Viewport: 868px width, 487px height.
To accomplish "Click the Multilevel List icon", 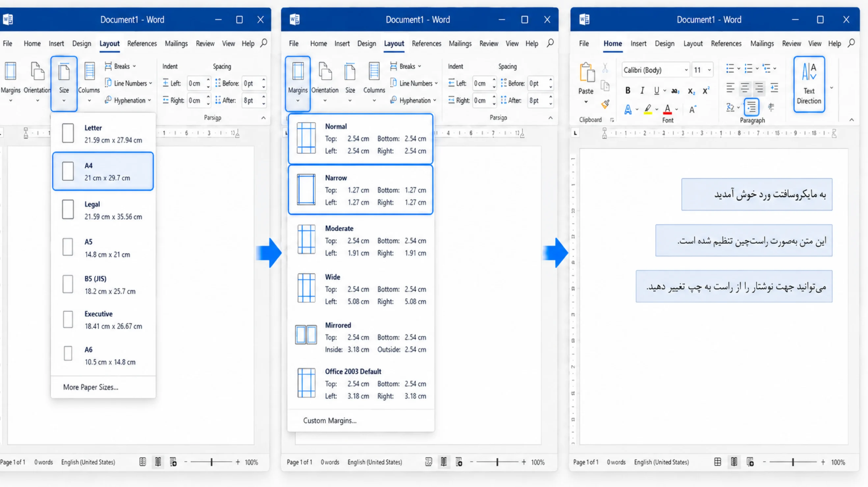I will click(x=767, y=68).
